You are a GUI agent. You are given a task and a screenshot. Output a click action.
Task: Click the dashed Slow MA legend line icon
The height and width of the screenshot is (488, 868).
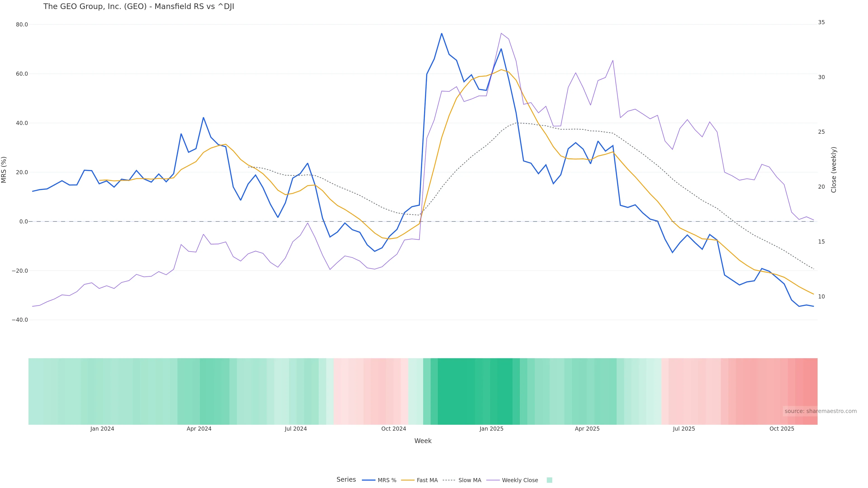click(449, 480)
